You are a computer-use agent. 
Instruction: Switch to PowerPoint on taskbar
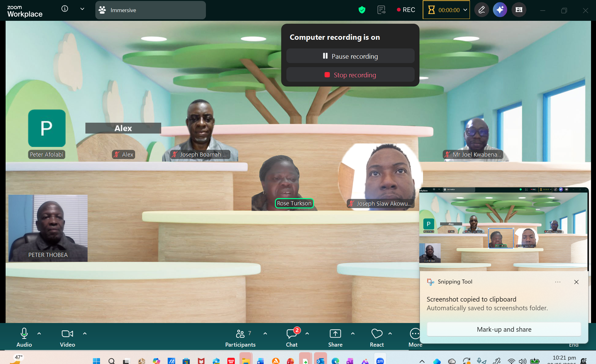pos(290,361)
